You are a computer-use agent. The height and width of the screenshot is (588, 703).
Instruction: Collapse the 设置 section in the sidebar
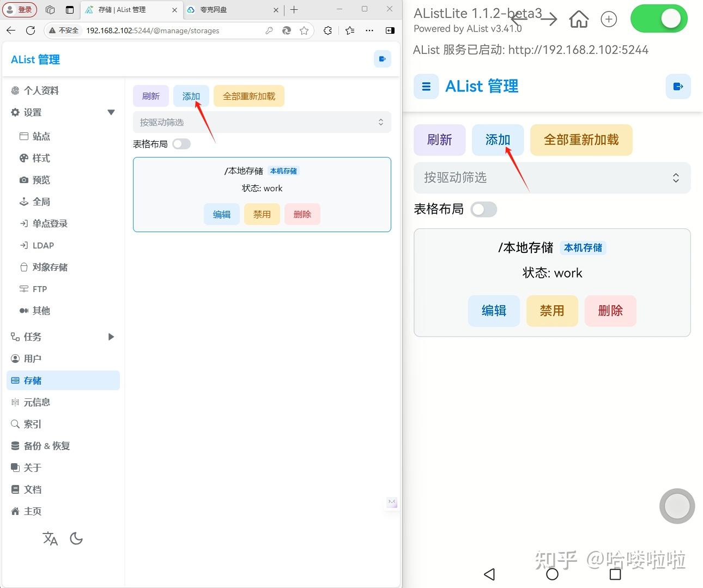click(x=111, y=112)
